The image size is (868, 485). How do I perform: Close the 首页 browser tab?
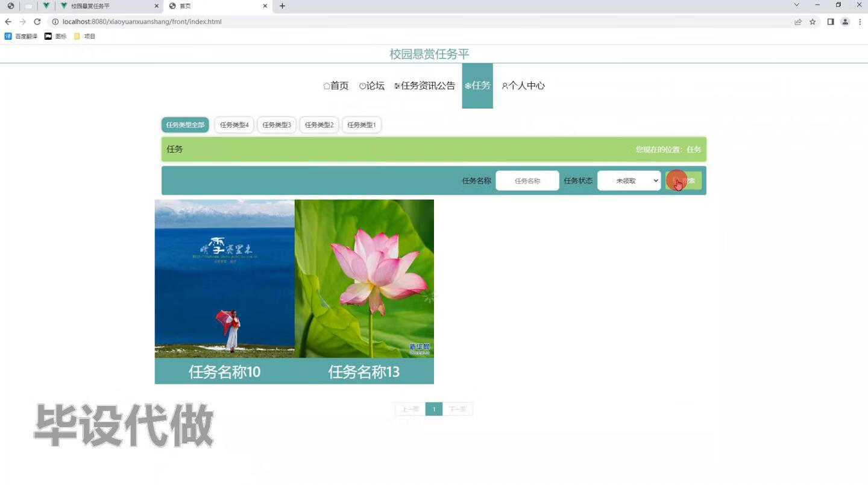[x=265, y=6]
